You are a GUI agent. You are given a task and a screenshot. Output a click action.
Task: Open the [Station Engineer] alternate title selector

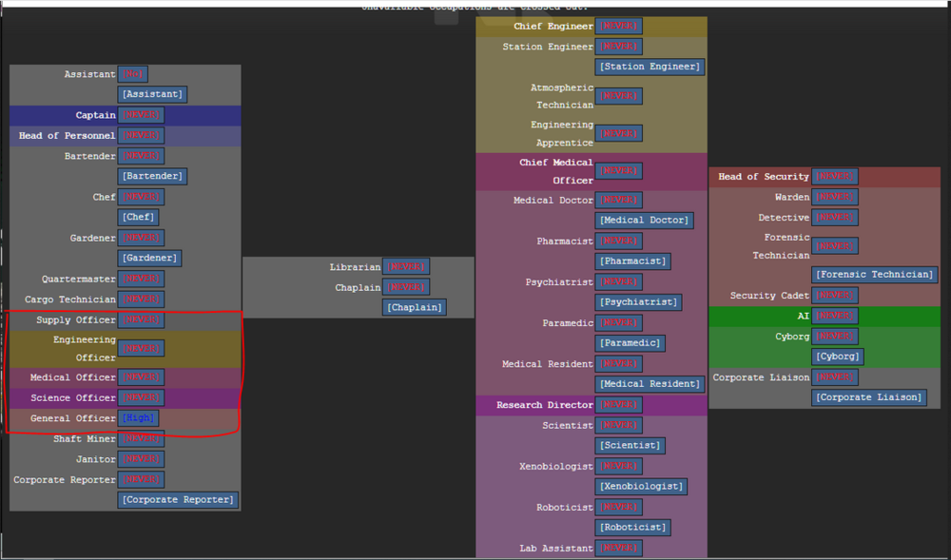tap(650, 67)
